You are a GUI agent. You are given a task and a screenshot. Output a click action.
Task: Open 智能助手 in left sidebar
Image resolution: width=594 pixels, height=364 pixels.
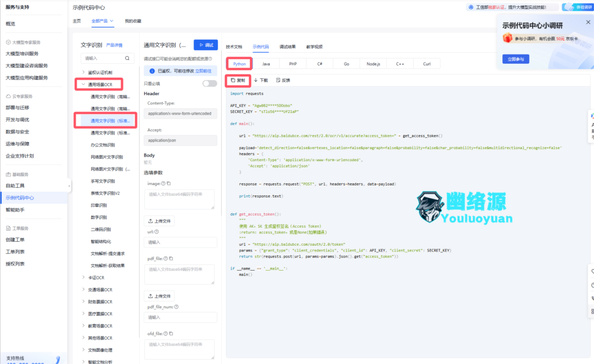[x=15, y=210]
